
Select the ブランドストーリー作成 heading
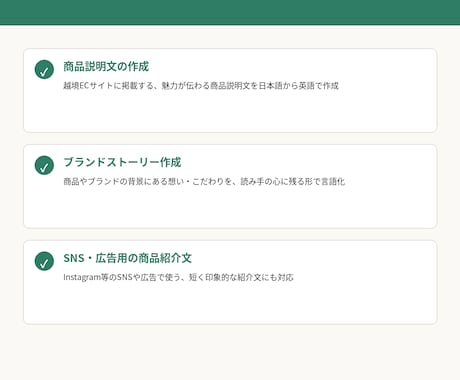coord(122,162)
